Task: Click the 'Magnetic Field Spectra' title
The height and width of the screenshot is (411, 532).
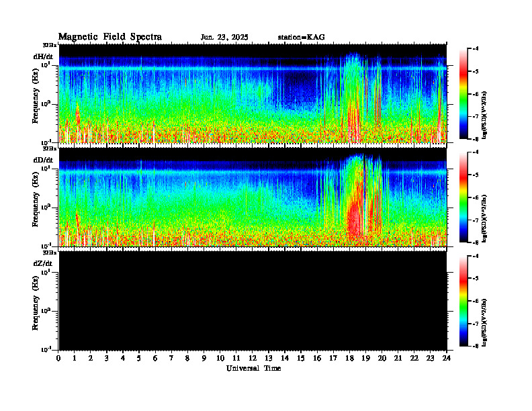Action: [110, 37]
